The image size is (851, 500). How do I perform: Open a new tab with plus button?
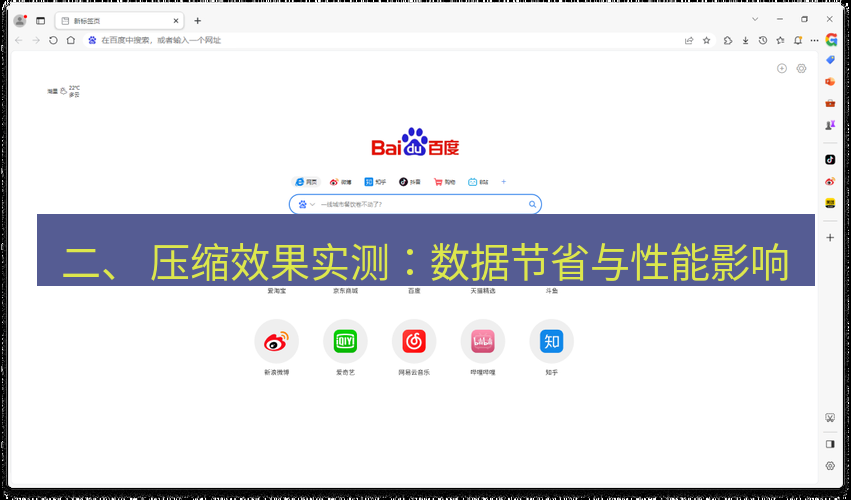(x=198, y=21)
